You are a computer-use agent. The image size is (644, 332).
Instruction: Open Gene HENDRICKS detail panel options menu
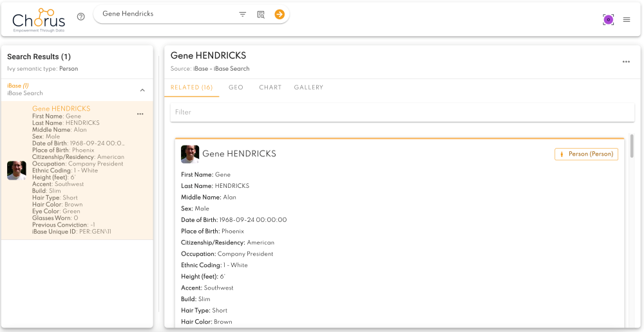tap(626, 62)
